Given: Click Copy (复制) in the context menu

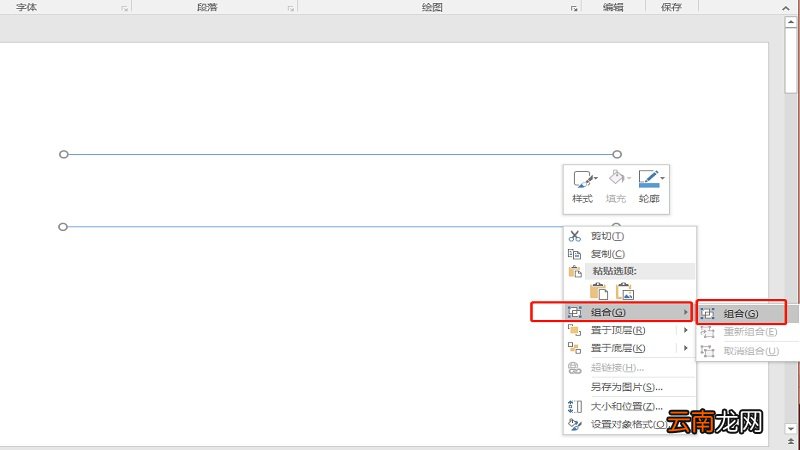Looking at the screenshot, I should point(607,254).
